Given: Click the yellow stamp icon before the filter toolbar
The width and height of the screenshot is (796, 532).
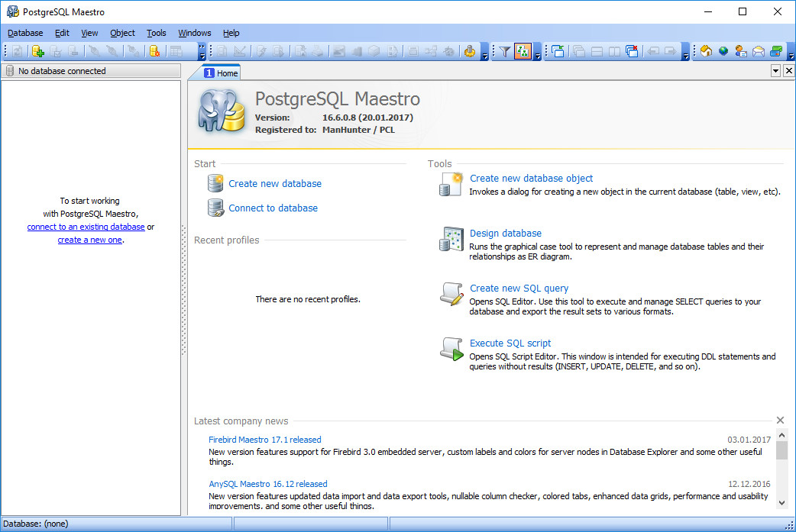Looking at the screenshot, I should [x=470, y=51].
